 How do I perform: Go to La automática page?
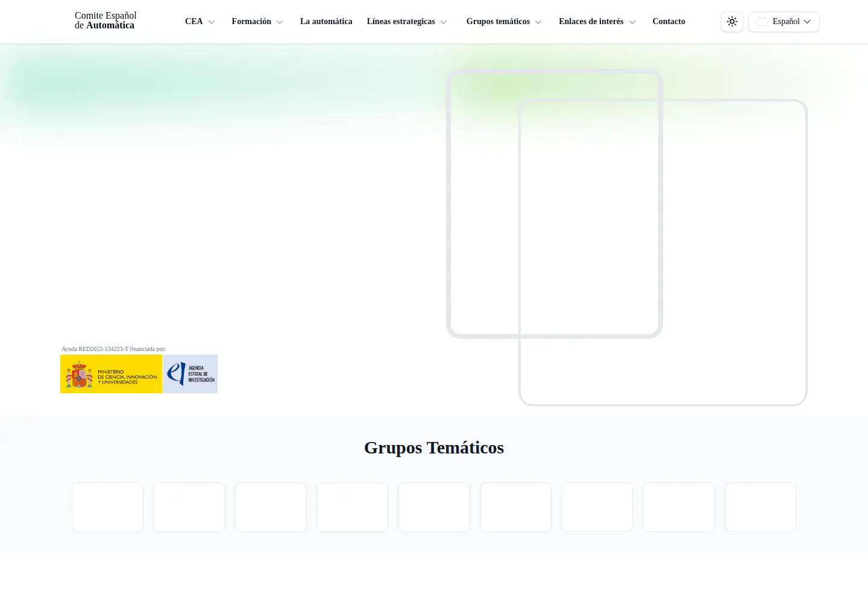point(326,22)
